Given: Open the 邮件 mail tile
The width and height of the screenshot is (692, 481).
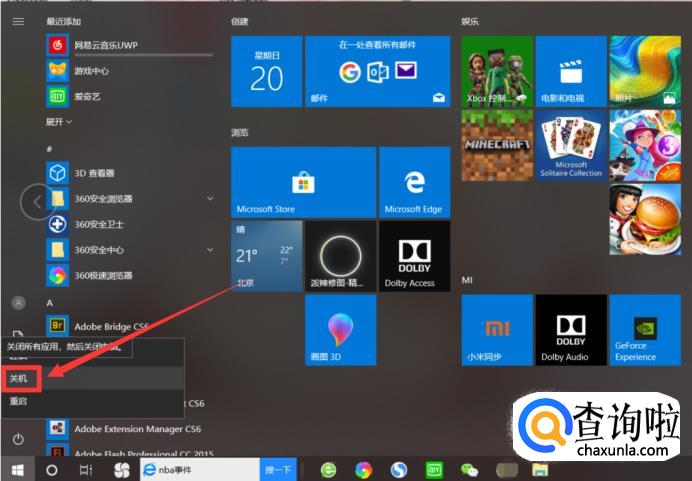Looking at the screenshot, I should point(378,71).
